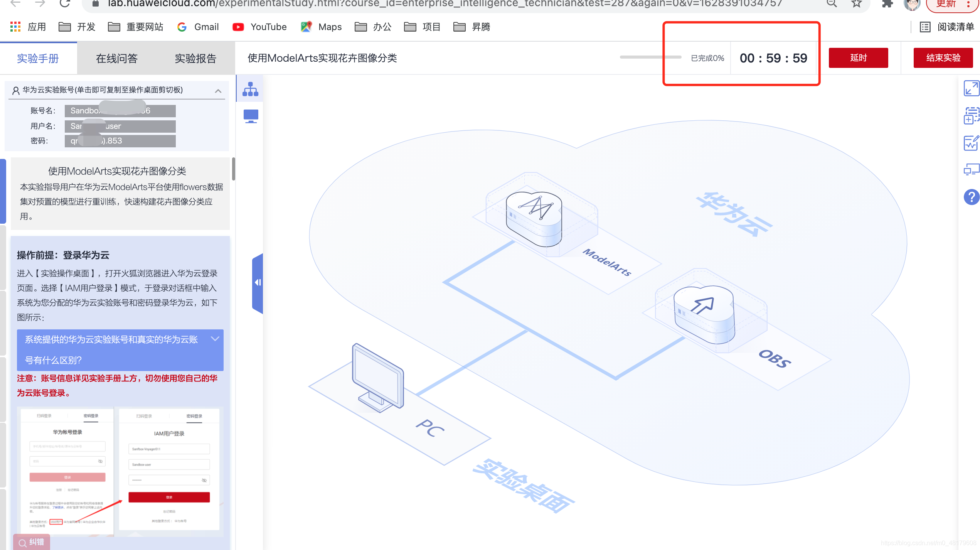Switch to the 在线问答 tab
This screenshot has width=980, height=550.
pyautogui.click(x=117, y=58)
